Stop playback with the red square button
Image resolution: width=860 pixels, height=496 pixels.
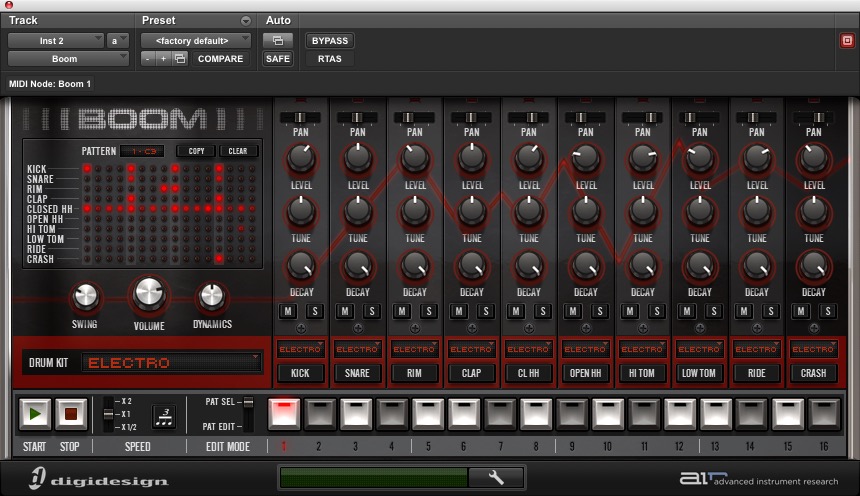(71, 414)
